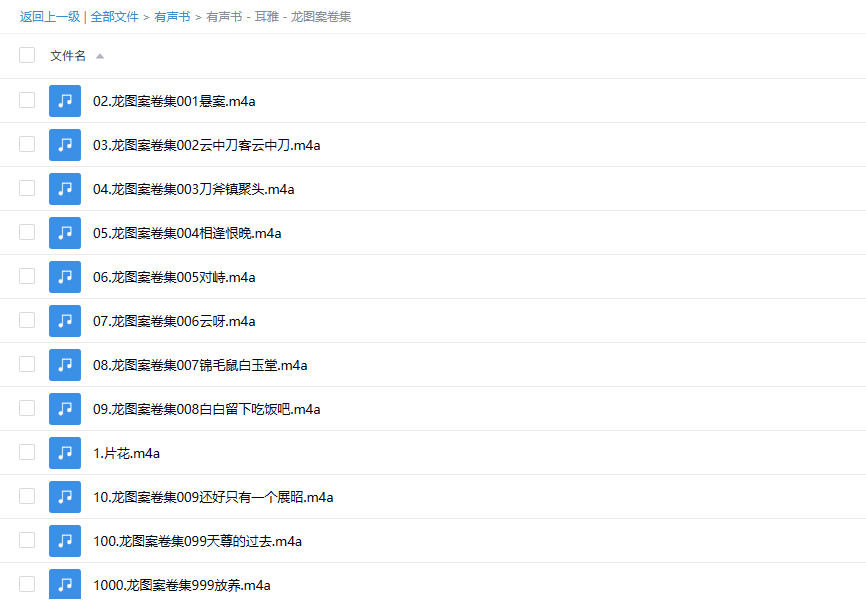Viewport: 866px width, 604px height.
Task: Click the audio icon for 100.龙图案卷集099天尊的过去.m4a
Action: click(65, 540)
